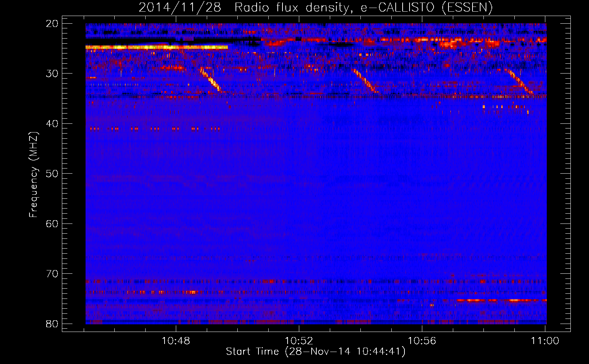
Task: Click the 70 frequency tick label
Action: pyautogui.click(x=52, y=274)
